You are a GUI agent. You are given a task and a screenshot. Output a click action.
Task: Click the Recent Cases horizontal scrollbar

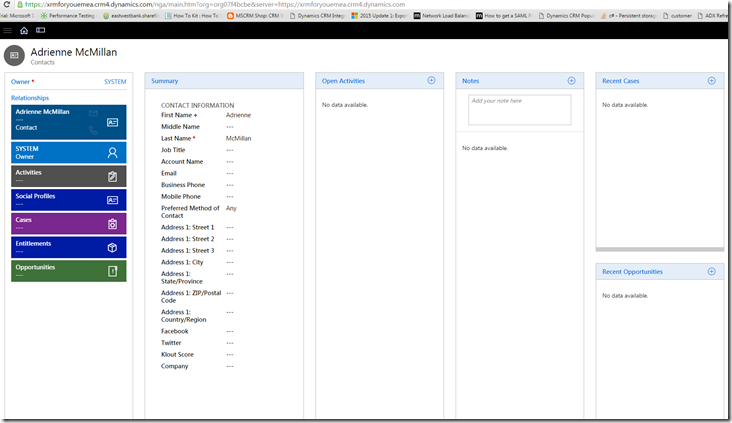(660, 249)
